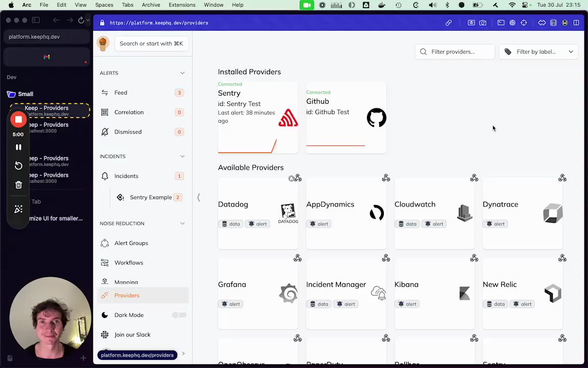Open the Tabs menu
This screenshot has width=588, height=368.
tap(128, 5)
